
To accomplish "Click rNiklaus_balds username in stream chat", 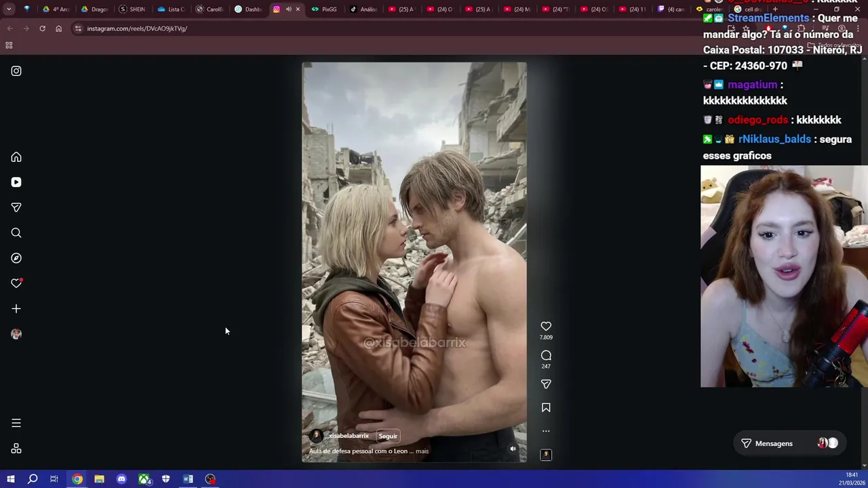I will click(774, 139).
